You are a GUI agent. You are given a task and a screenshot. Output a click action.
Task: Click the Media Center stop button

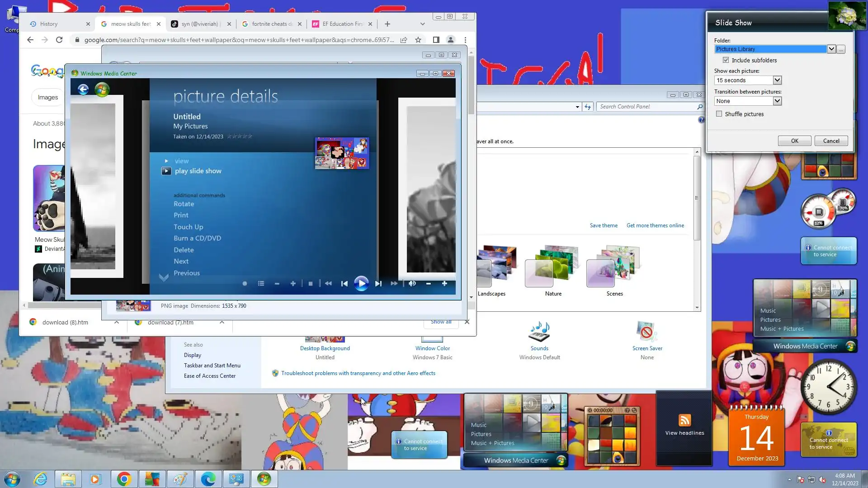pos(311,284)
